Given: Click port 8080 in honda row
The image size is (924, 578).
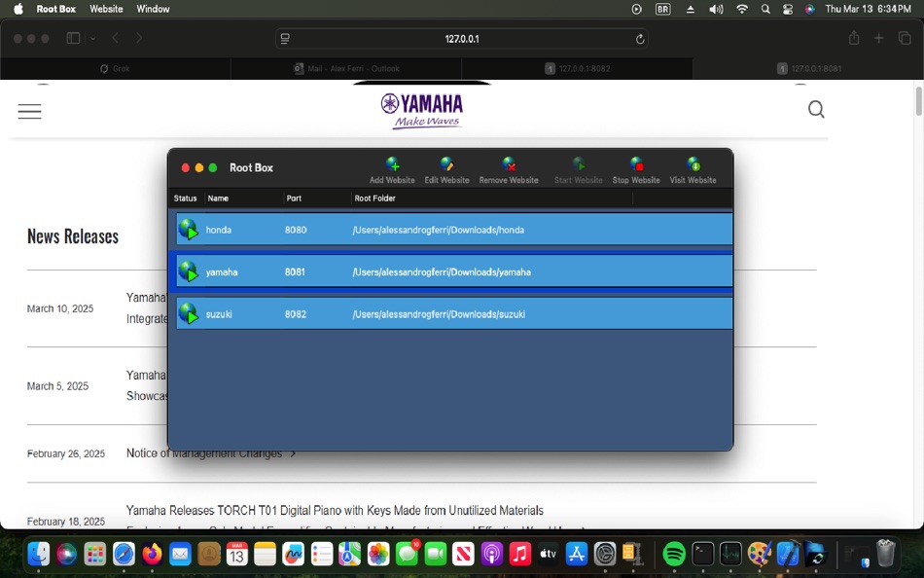Looking at the screenshot, I should coord(296,230).
